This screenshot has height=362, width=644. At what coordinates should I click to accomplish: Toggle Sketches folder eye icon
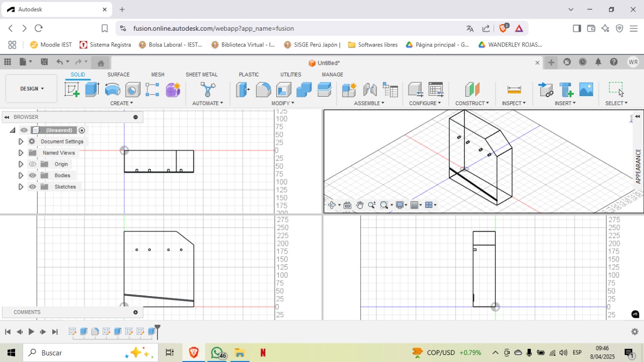tap(33, 187)
